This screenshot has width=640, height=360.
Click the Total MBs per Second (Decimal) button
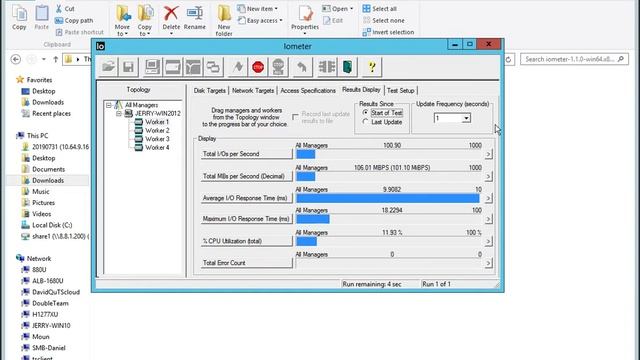pyautogui.click(x=247, y=176)
